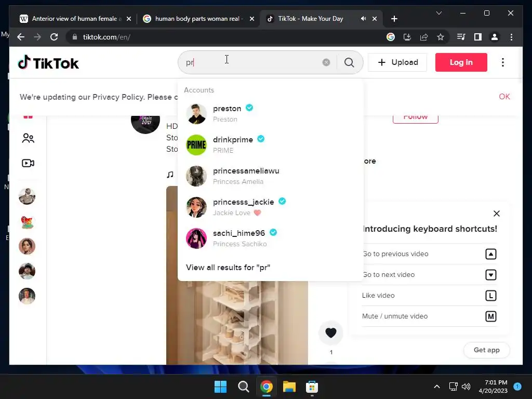Screen dimensions: 532x399
Task: Toggle Chrome side panel icon
Action: click(478, 37)
